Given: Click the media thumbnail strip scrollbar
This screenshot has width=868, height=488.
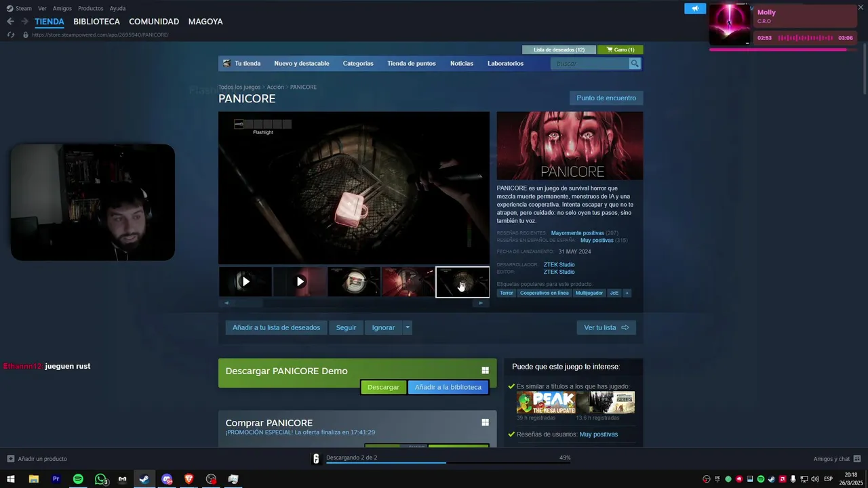Looking at the screenshot, I should coord(353,303).
